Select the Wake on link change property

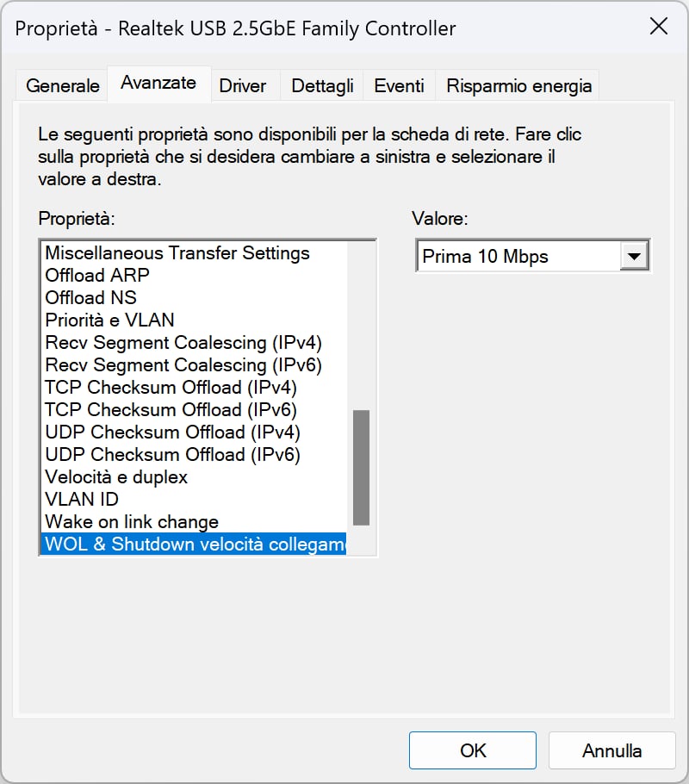[x=194, y=521]
